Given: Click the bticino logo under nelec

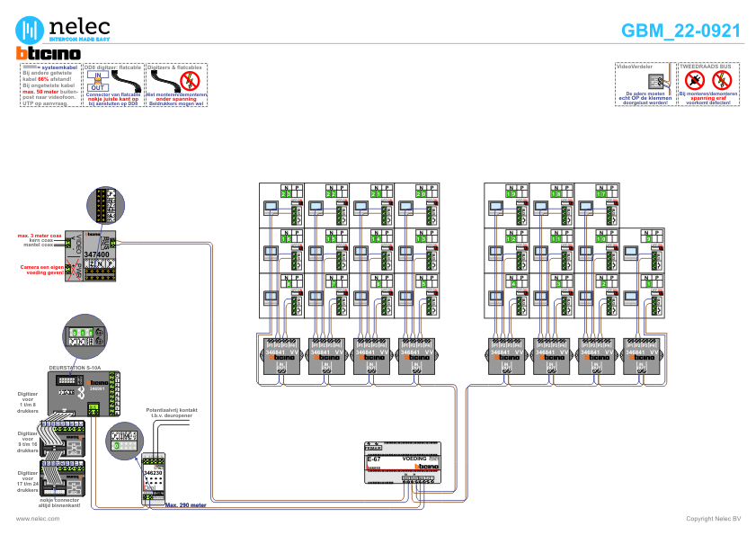Looking at the screenshot, I should [49, 54].
